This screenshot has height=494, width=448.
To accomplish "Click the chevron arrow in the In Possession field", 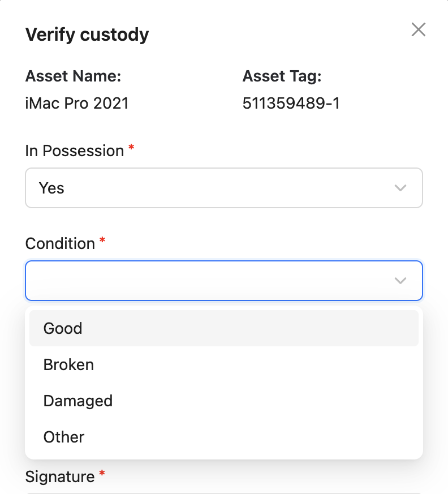I will coord(400,188).
